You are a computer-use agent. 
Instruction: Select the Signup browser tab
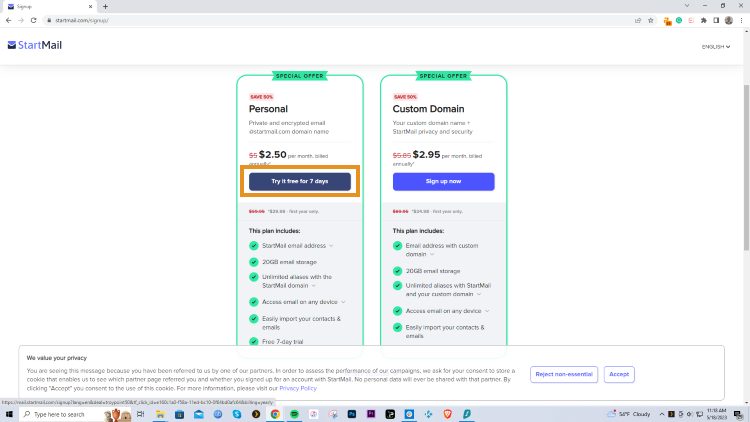pos(49,7)
